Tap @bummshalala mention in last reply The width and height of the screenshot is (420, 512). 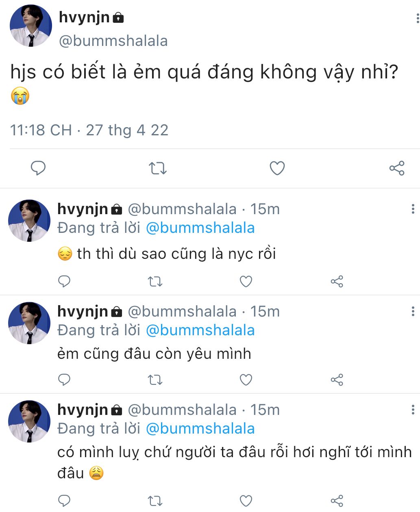coord(200,429)
